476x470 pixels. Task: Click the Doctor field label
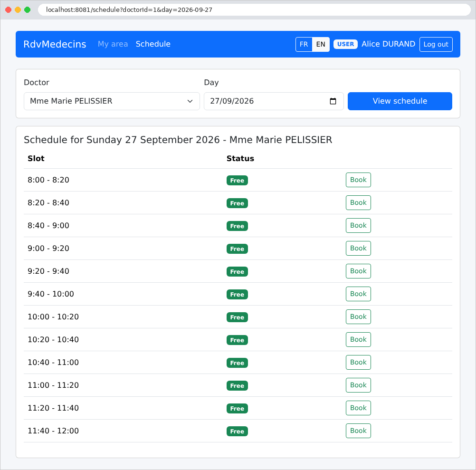37,82
